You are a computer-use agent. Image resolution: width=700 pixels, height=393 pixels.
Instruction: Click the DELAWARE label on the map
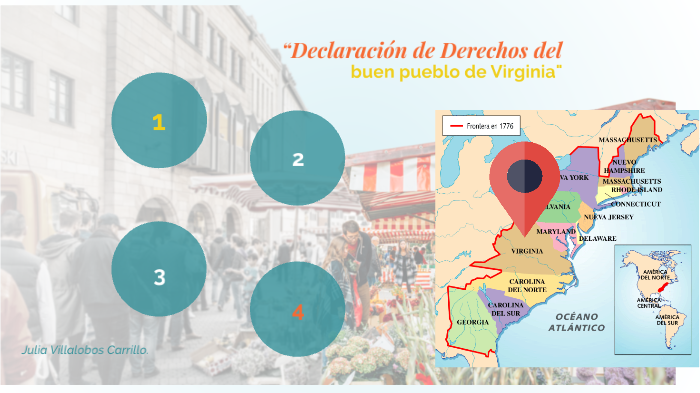pos(597,238)
